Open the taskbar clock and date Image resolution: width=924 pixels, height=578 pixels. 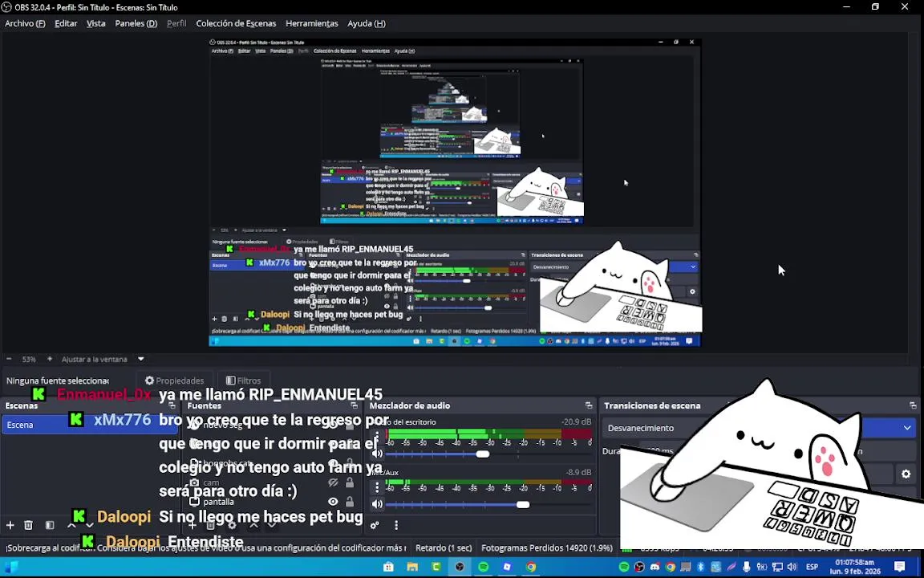(854, 567)
